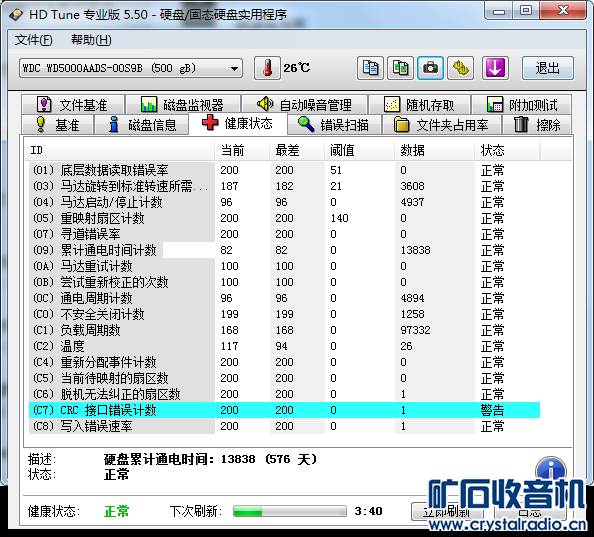Viewport: 594px width, 537px height.
Task: Click the copy screenshot to clipboard icon
Action: point(400,68)
